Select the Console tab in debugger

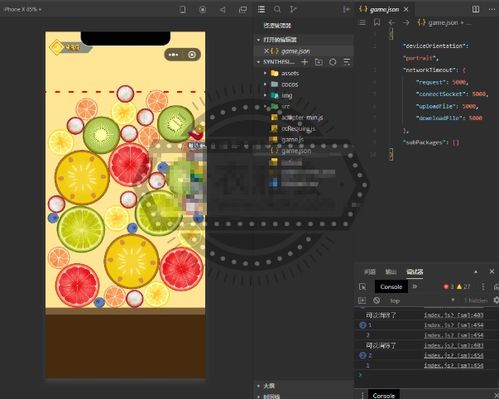(x=391, y=287)
